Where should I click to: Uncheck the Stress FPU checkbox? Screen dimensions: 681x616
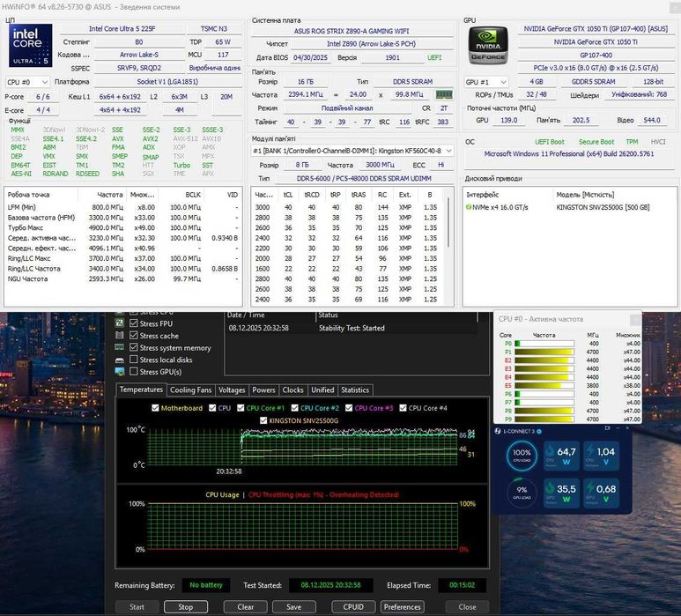click(x=134, y=323)
